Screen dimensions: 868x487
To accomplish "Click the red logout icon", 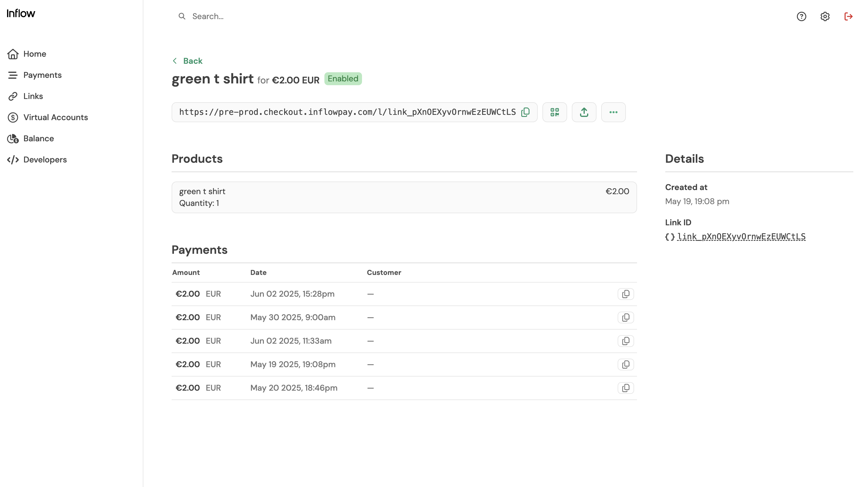I will [x=848, y=16].
